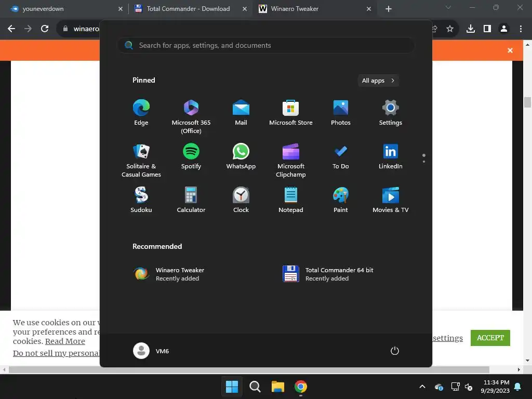The width and height of the screenshot is (532, 399).
Task: Click the horizontal scrollbar of the page
Action: point(249,369)
